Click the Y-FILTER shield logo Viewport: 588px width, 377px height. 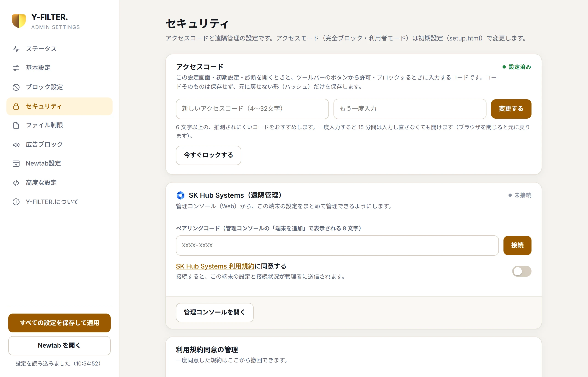click(19, 21)
